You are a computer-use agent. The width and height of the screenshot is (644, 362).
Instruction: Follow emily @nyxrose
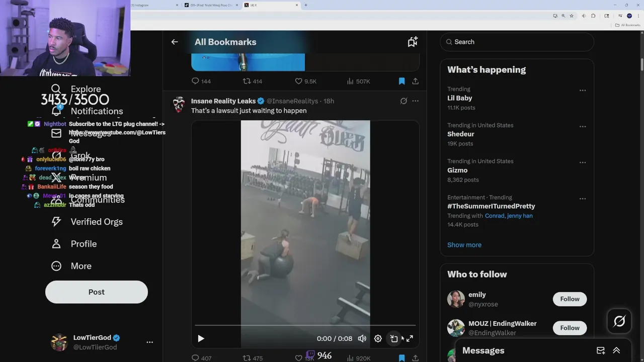570,299
